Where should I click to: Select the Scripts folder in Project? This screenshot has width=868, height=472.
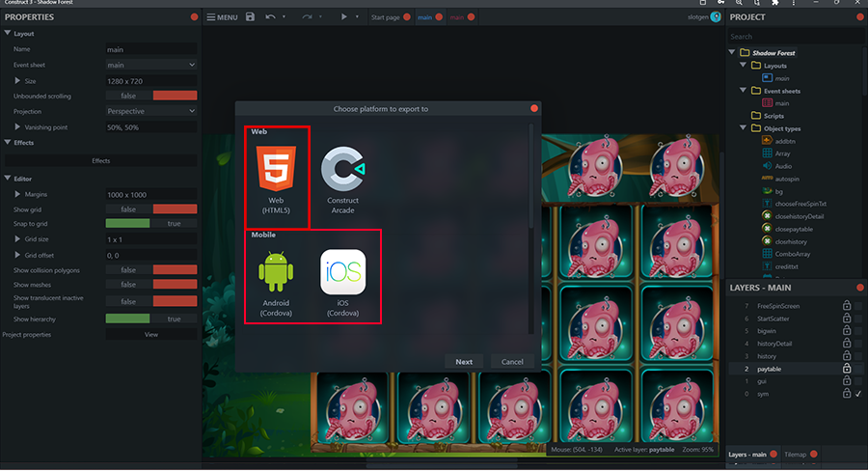point(768,116)
